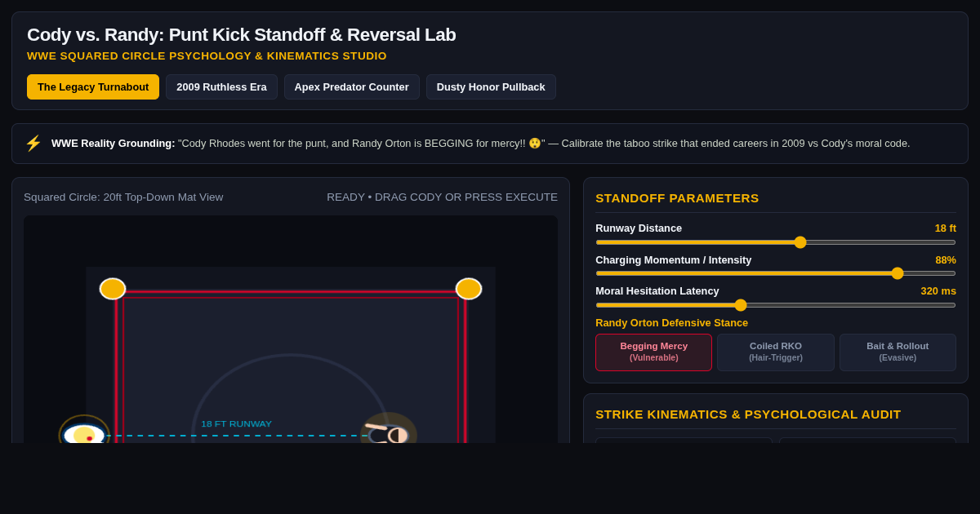This screenshot has width=980, height=514.
Task: Click the lightning bolt grounding icon
Action: click(x=33, y=144)
